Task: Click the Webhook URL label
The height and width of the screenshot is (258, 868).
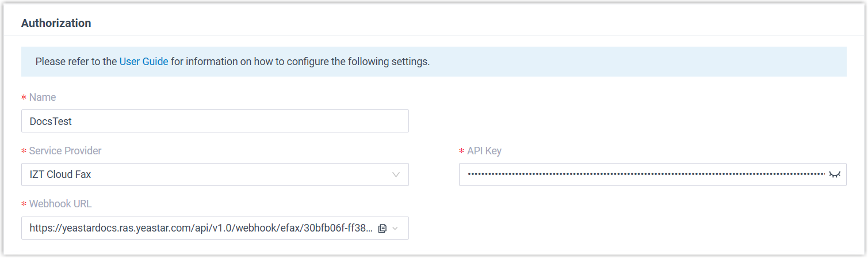Action: tap(60, 204)
